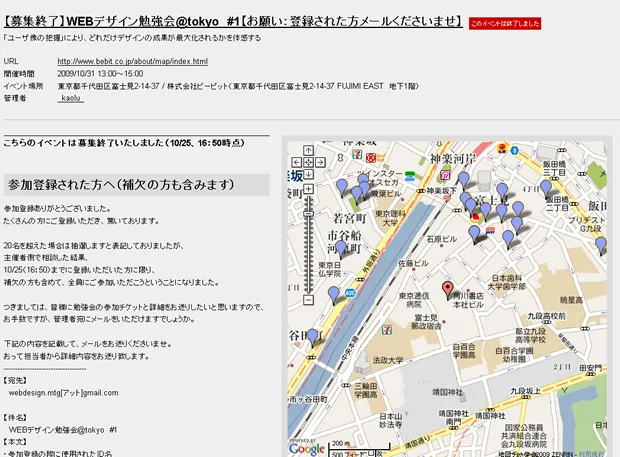Click the map's return-to-center button

(309, 161)
